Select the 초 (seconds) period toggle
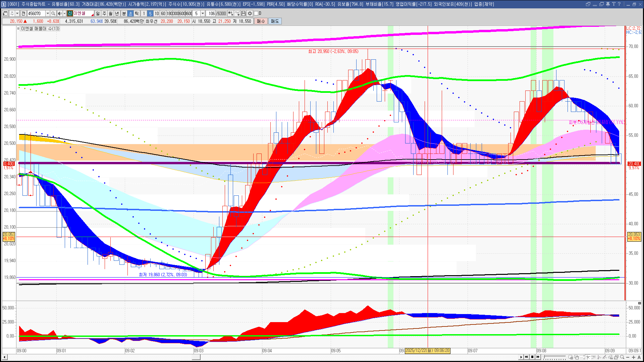Image resolution: width=644 pixels, height=362 pixels. pos(130,13)
